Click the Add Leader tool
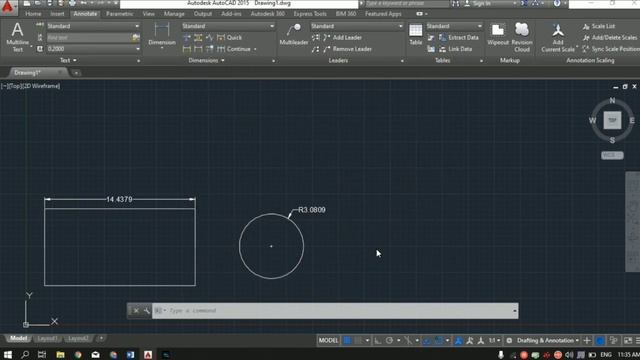Image resolution: width=640 pixels, height=360 pixels. point(343,38)
